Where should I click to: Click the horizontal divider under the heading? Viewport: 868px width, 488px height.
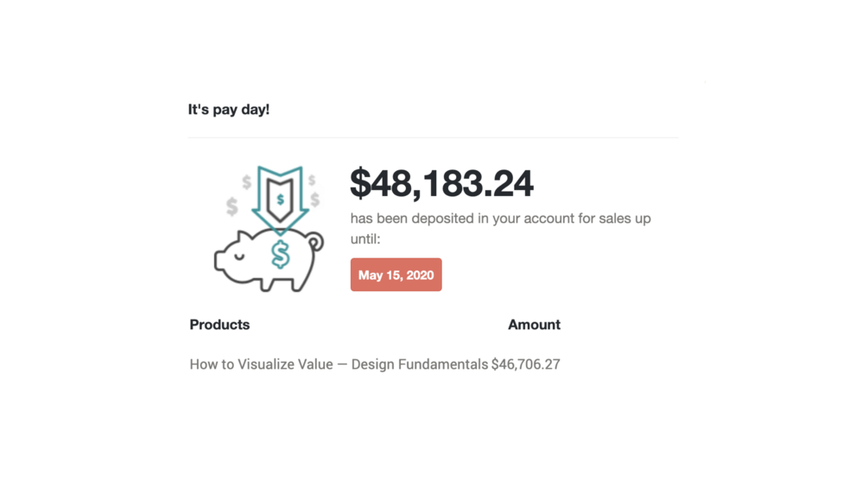[433, 137]
